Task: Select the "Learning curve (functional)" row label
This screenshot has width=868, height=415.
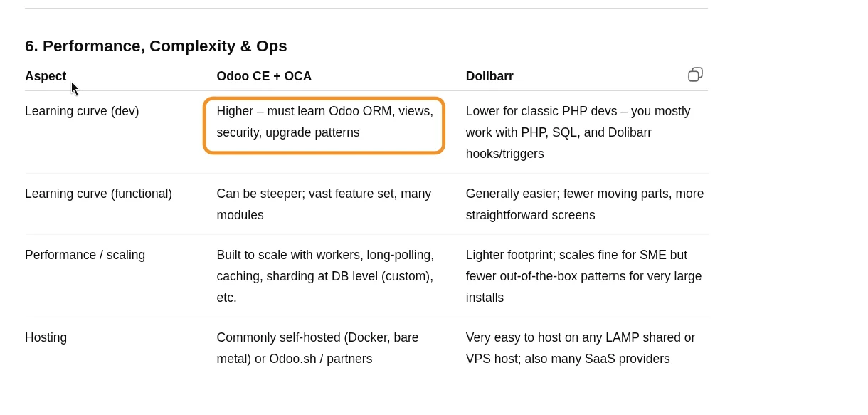Action: pos(98,194)
